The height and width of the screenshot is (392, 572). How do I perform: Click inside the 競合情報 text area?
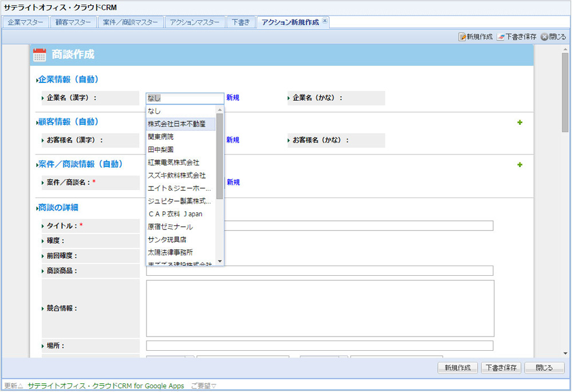[x=319, y=308]
